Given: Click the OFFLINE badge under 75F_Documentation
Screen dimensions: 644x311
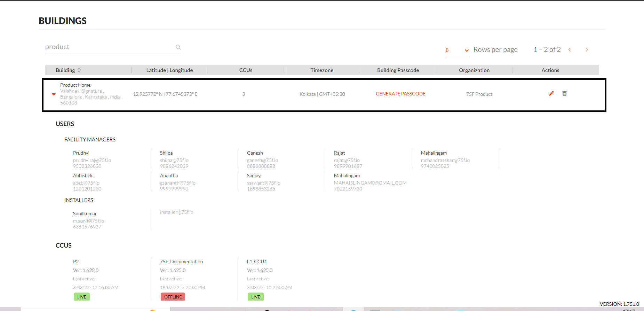Looking at the screenshot, I should 173,297.
